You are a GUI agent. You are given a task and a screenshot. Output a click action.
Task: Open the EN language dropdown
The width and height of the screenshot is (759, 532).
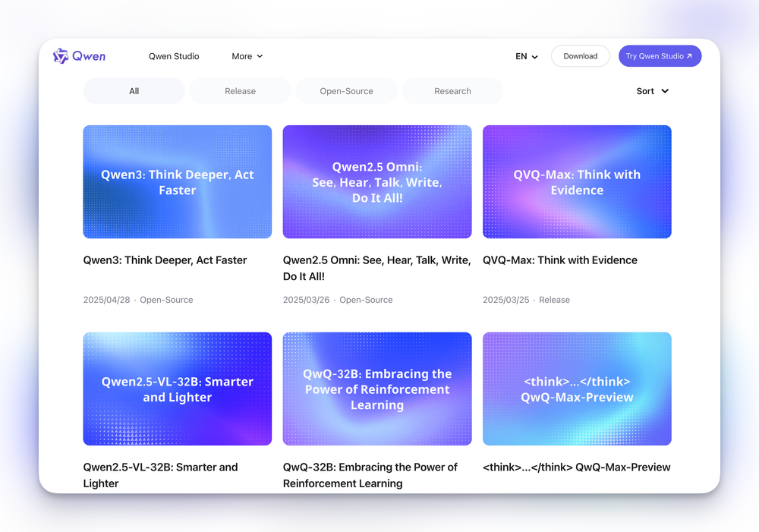tap(527, 56)
